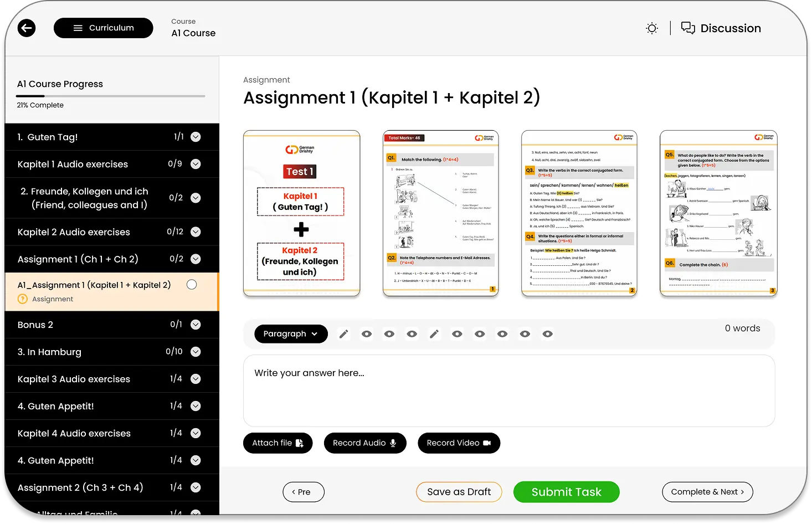Click the microphone icon in Record Audio
The width and height of the screenshot is (812, 524).
(x=393, y=443)
